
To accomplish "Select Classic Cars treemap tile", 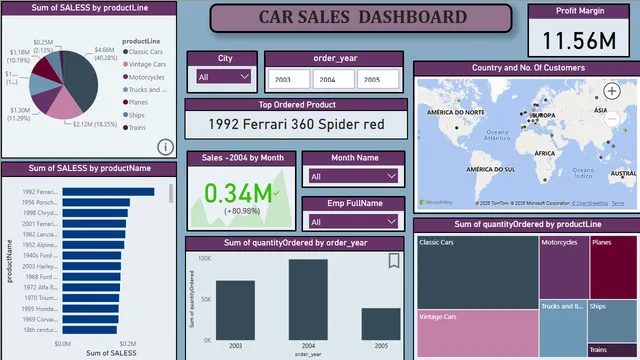I will [478, 272].
